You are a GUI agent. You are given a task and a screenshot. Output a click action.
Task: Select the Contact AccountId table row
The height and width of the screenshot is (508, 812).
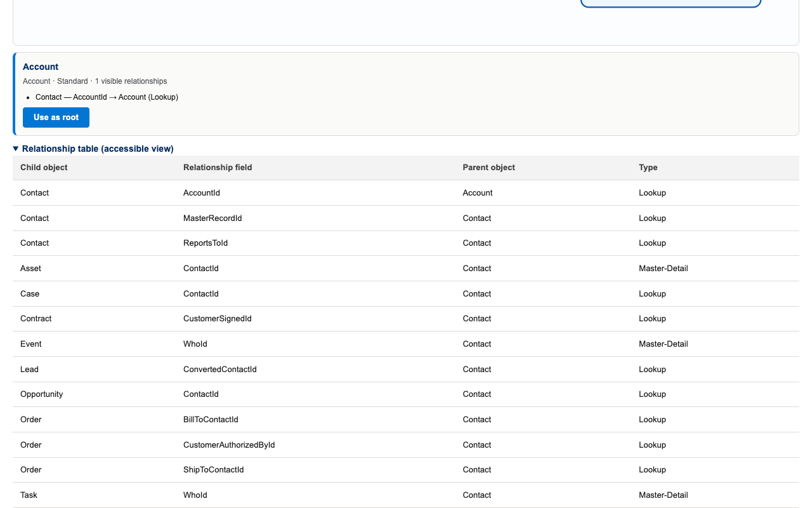coord(406,193)
